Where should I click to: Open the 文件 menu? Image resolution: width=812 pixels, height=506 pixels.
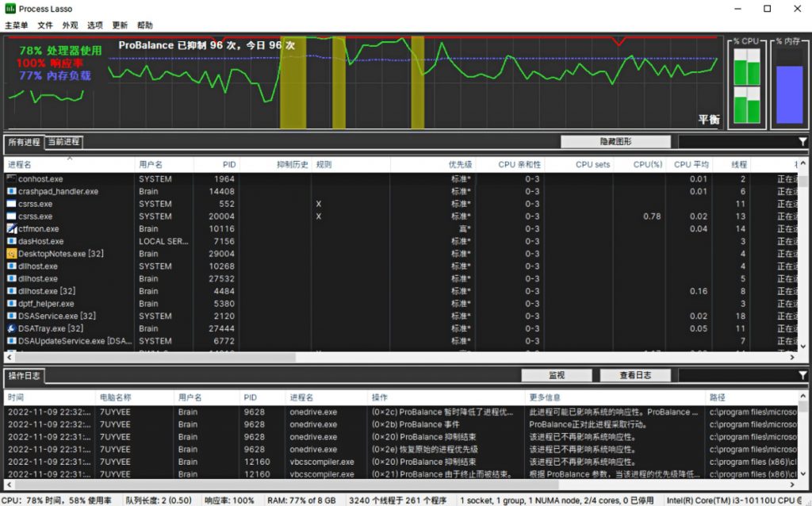coord(45,25)
